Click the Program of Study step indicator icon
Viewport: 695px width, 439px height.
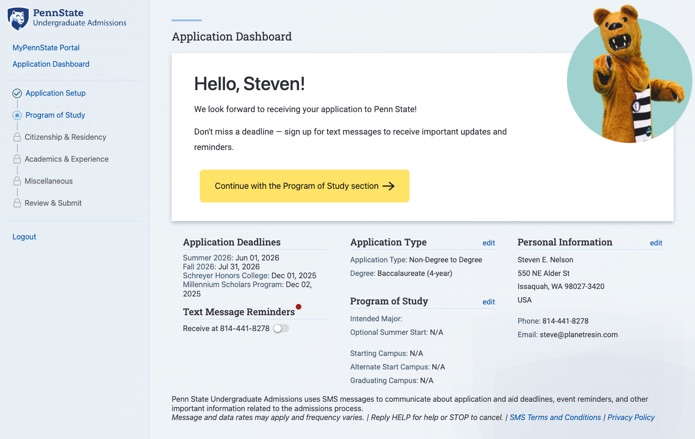(x=17, y=115)
